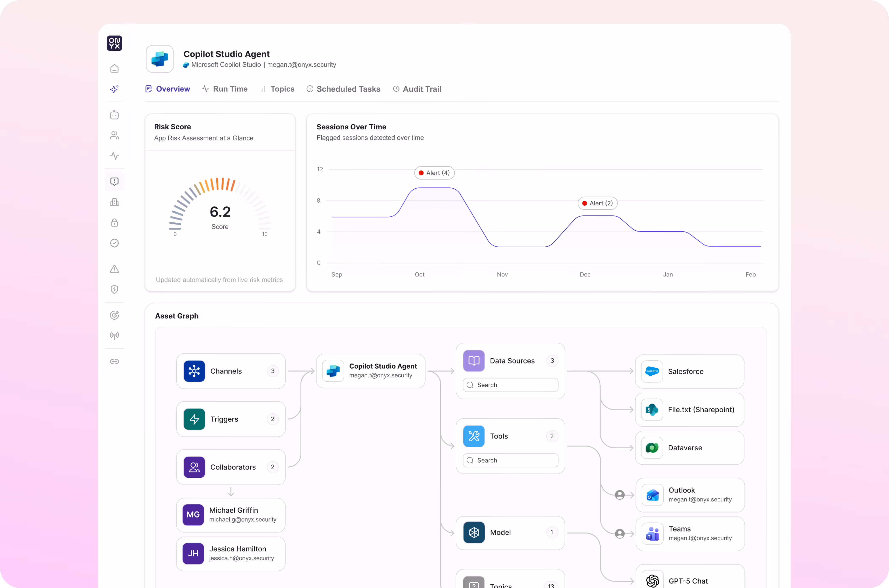Click the ONYX logo in the sidebar
Screen dimensions: 889x588
[x=114, y=43]
